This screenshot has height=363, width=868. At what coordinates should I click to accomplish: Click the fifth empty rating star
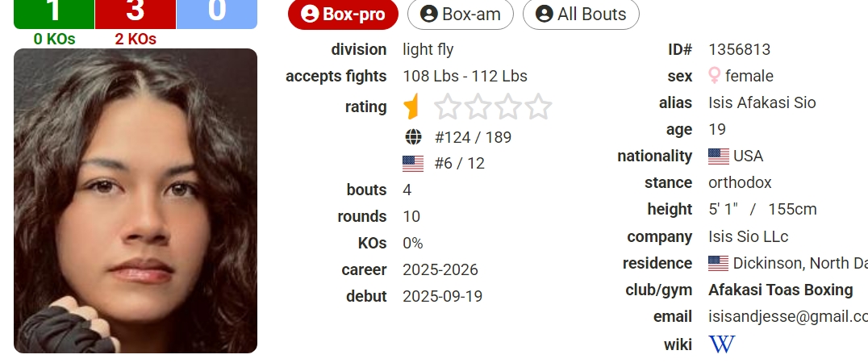(x=538, y=106)
